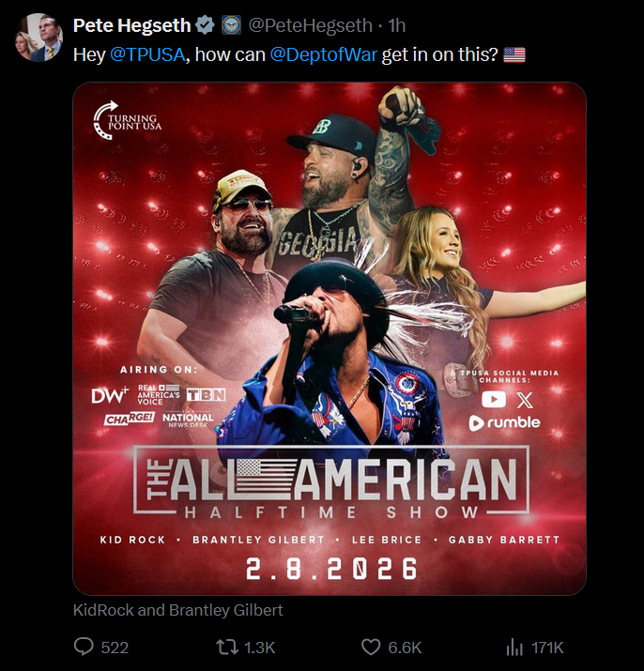Click the 2.8.2026 date on poster

point(331,569)
